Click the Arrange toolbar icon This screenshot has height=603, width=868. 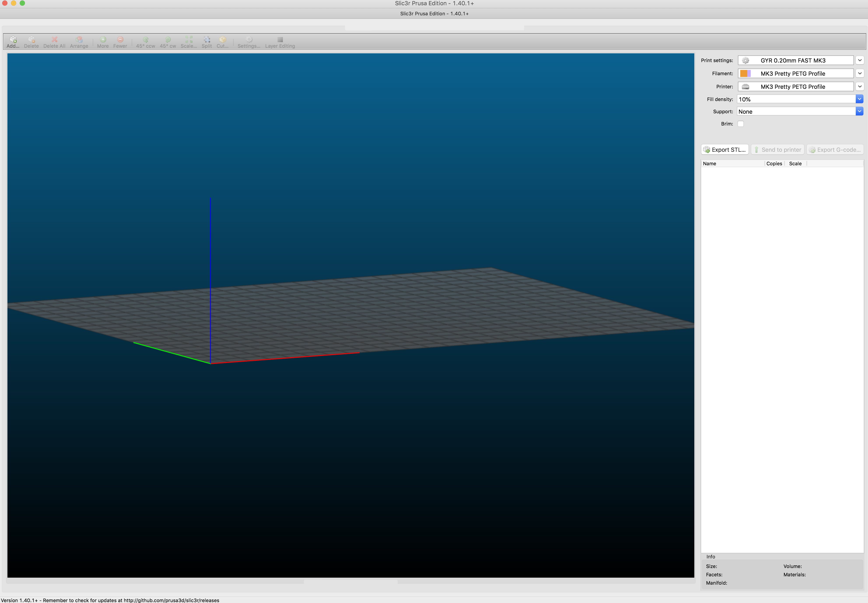pyautogui.click(x=79, y=42)
